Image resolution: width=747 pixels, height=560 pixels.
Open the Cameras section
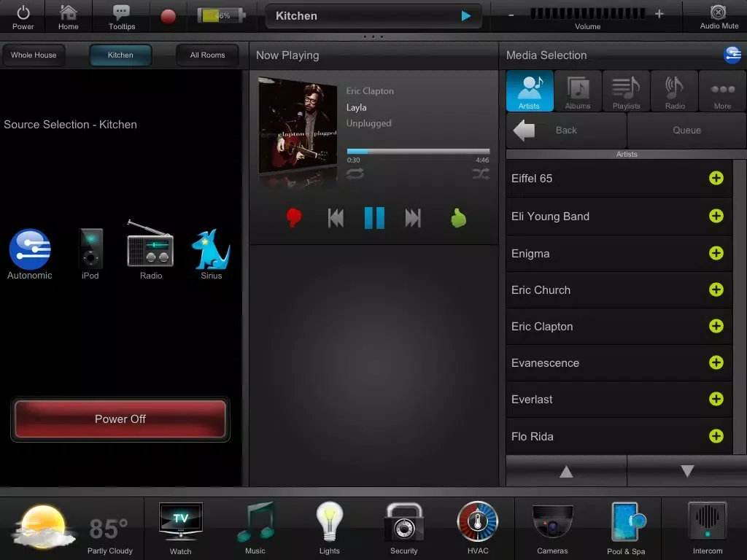point(552,529)
